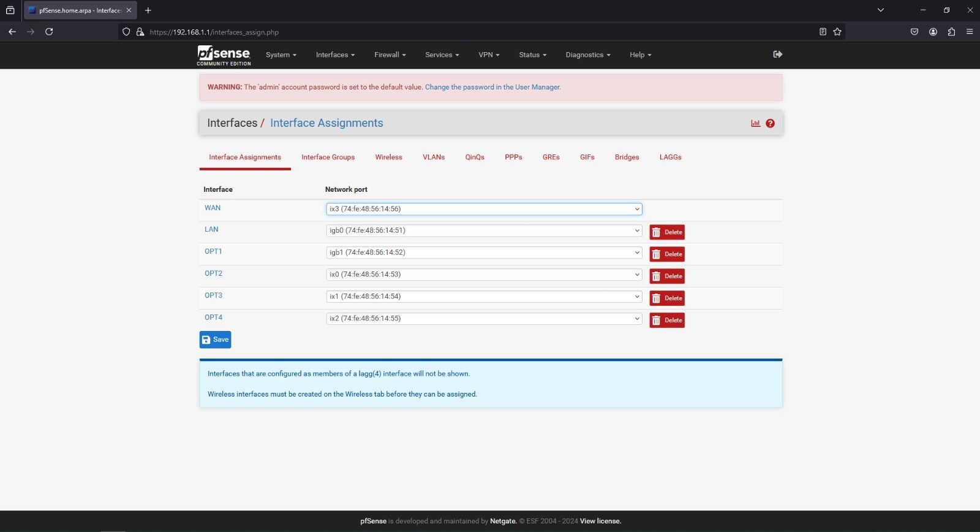Open the WAN network port dropdown
The width and height of the screenshot is (980, 532).
pyautogui.click(x=484, y=209)
